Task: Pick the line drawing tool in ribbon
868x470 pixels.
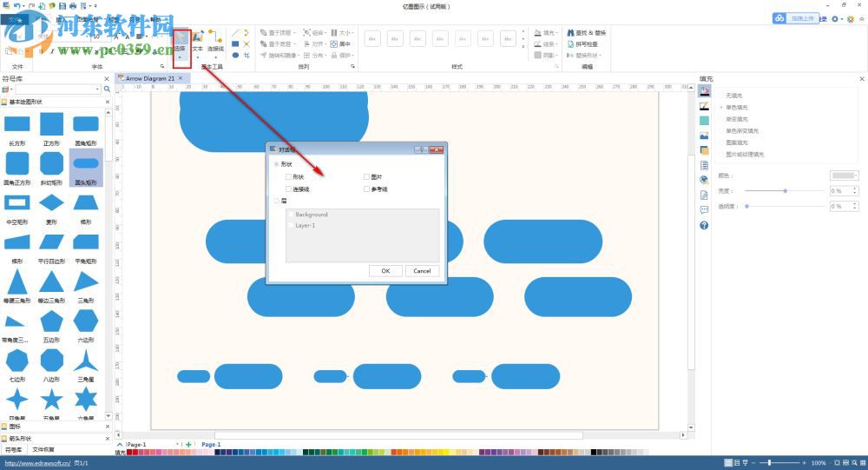Action: point(235,33)
